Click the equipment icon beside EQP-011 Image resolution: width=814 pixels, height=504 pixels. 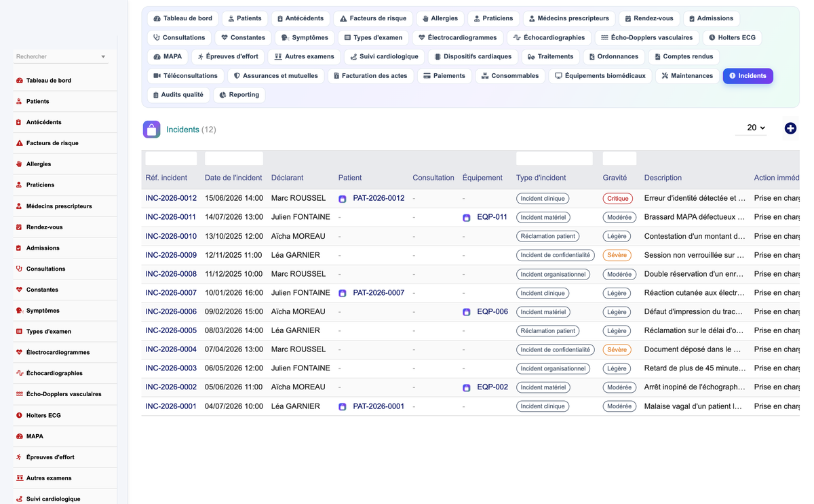[466, 218]
